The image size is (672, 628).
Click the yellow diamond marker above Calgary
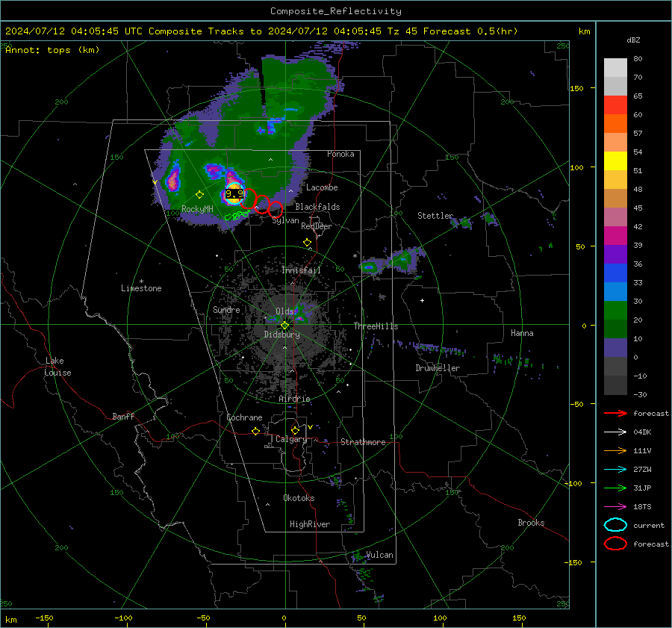(295, 430)
